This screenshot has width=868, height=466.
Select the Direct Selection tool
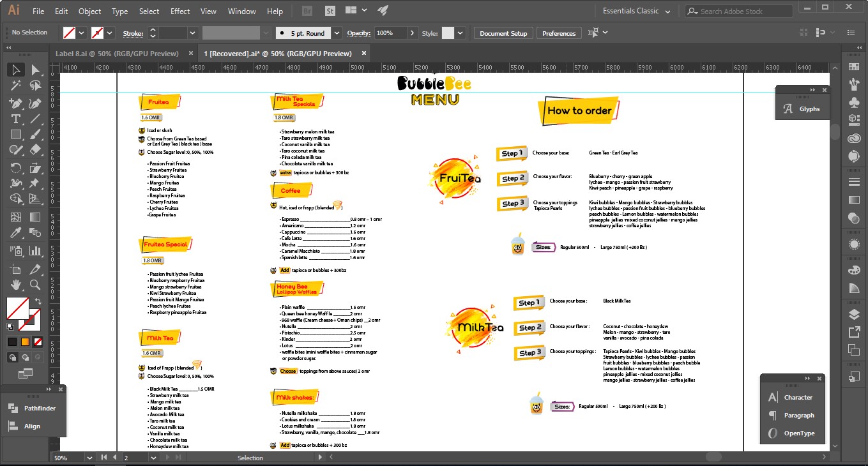(36, 70)
